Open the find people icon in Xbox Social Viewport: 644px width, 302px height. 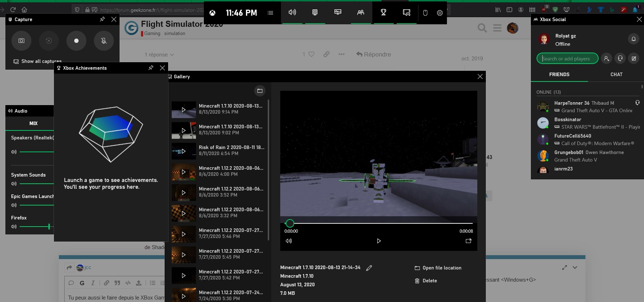click(607, 59)
